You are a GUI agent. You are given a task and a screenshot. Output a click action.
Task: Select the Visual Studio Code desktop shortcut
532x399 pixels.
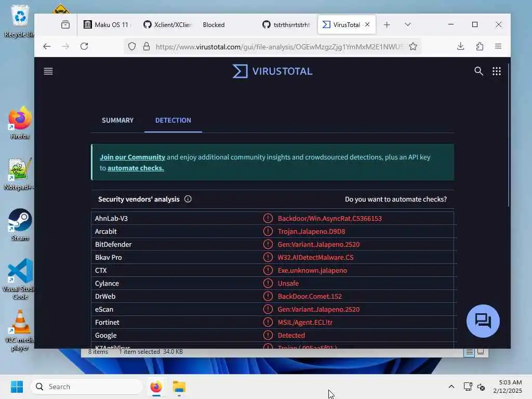pos(20,279)
